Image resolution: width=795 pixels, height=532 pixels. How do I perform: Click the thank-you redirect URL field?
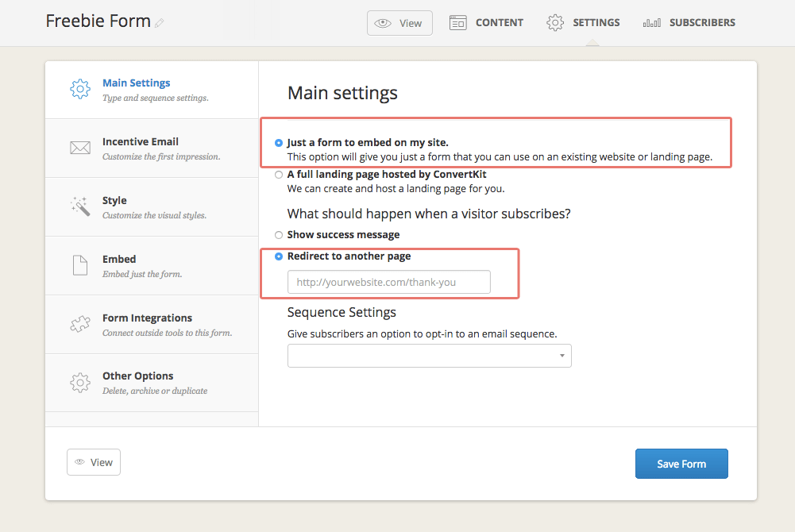click(x=388, y=282)
